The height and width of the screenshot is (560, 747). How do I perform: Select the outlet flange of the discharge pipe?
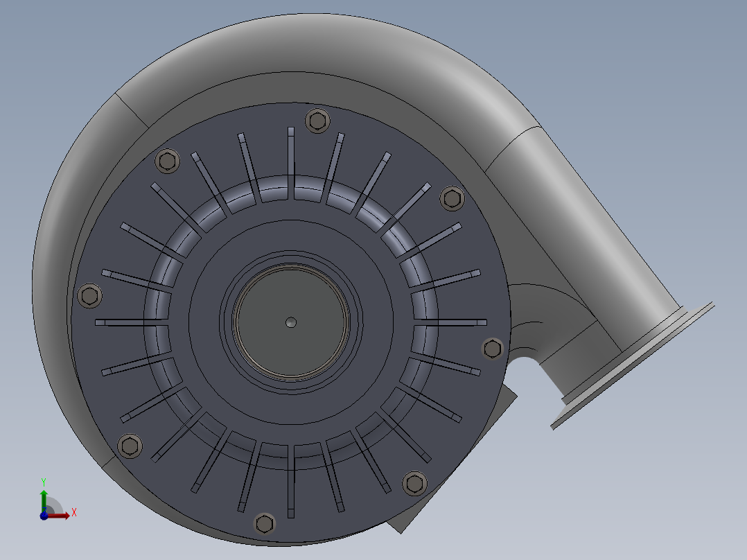(633, 365)
